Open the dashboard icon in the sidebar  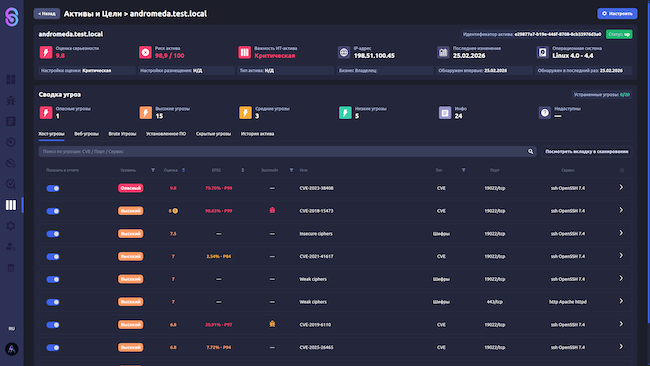pyautogui.click(x=11, y=80)
